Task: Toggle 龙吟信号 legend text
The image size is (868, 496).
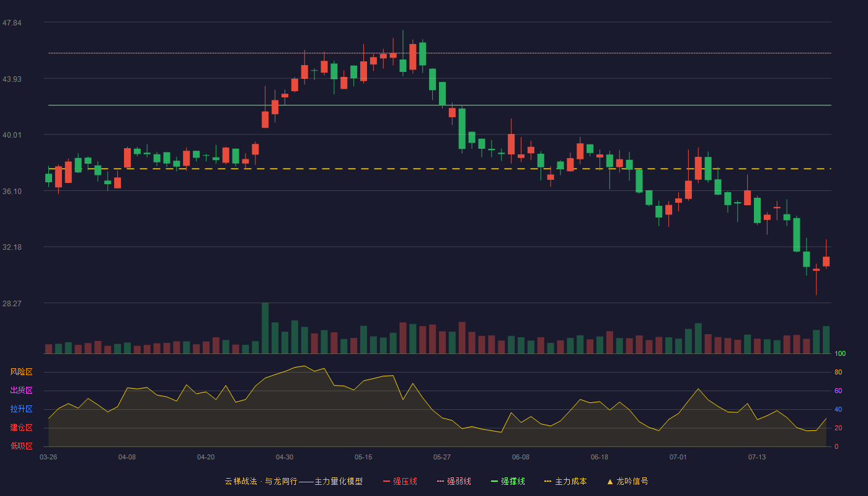Action: coord(632,481)
